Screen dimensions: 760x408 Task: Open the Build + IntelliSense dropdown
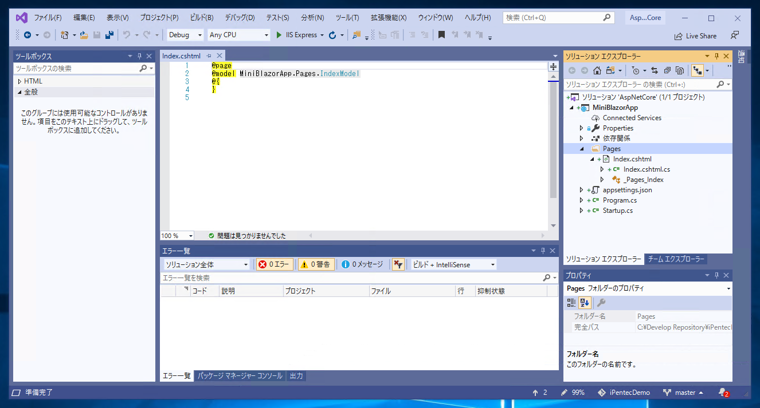click(x=453, y=265)
